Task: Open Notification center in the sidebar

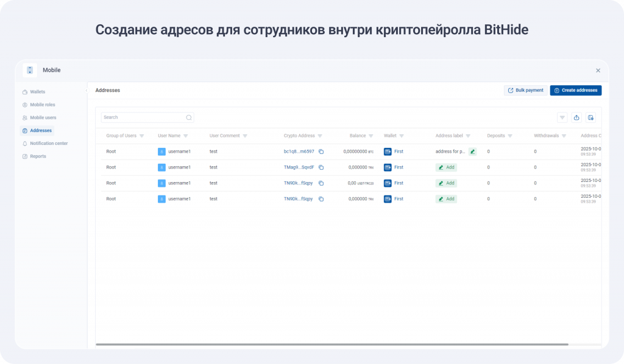Action: pyautogui.click(x=49, y=144)
